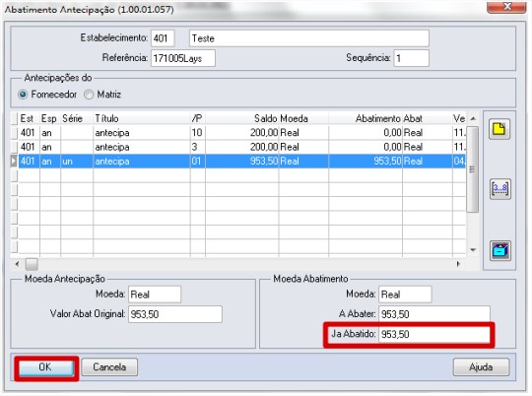The width and height of the screenshot is (532, 396).
Task: Click the Ja Abatido field
Action: [434, 334]
